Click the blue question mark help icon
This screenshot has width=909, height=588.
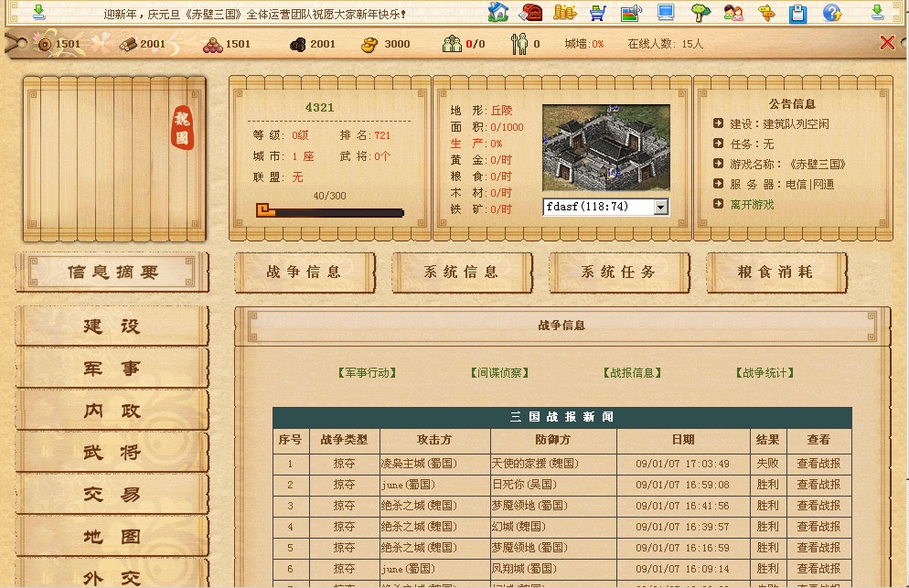(x=832, y=13)
